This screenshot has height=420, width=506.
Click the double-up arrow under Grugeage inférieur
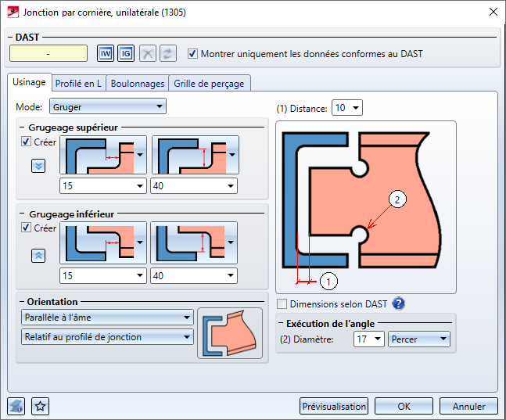38,255
